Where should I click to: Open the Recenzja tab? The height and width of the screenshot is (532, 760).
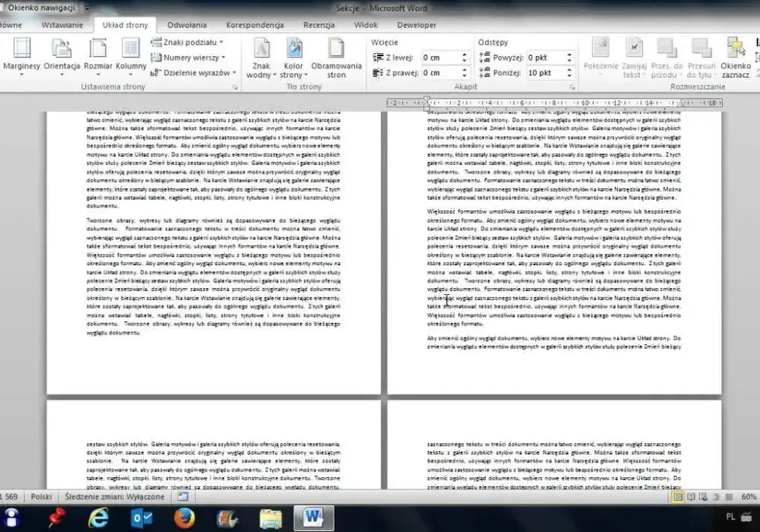(318, 25)
